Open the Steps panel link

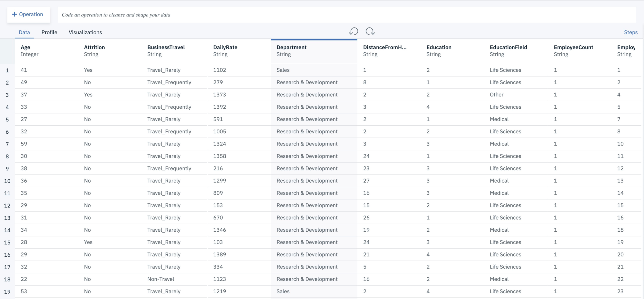(x=630, y=32)
